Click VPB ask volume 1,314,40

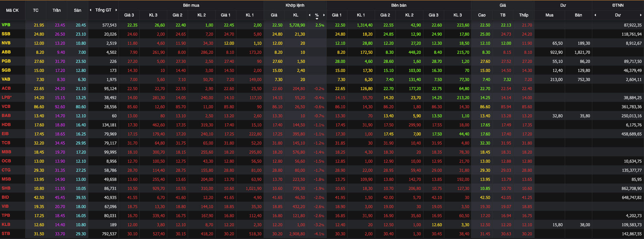(x=365, y=25)
